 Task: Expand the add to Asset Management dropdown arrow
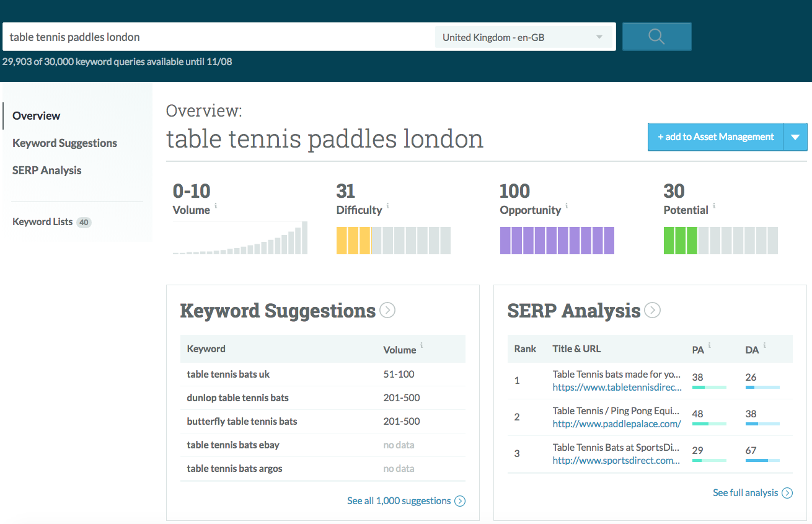(795, 137)
